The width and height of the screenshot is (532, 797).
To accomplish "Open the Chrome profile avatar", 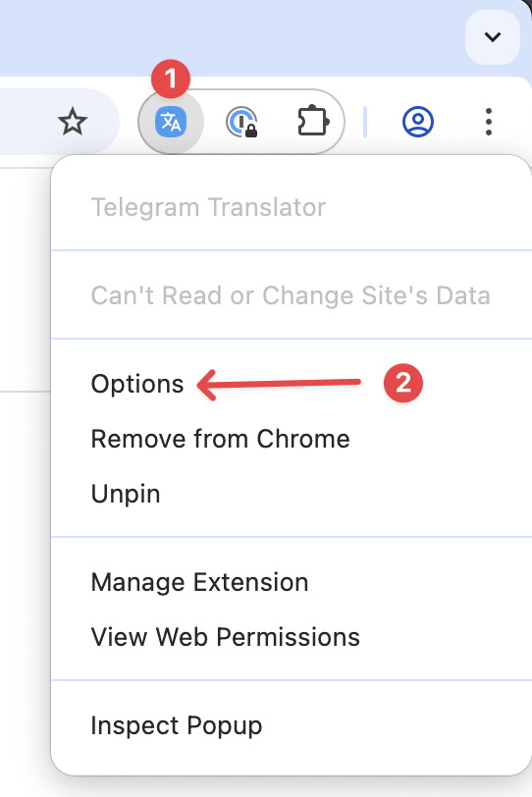I will [418, 122].
